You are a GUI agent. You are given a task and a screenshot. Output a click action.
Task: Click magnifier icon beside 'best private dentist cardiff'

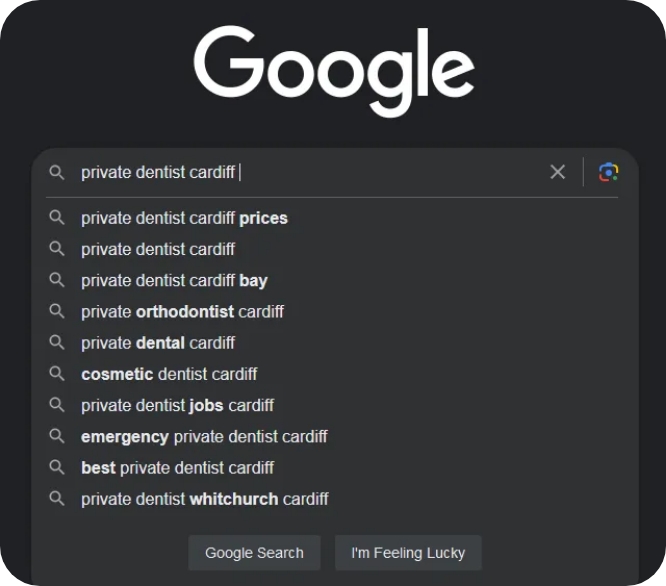coord(57,467)
